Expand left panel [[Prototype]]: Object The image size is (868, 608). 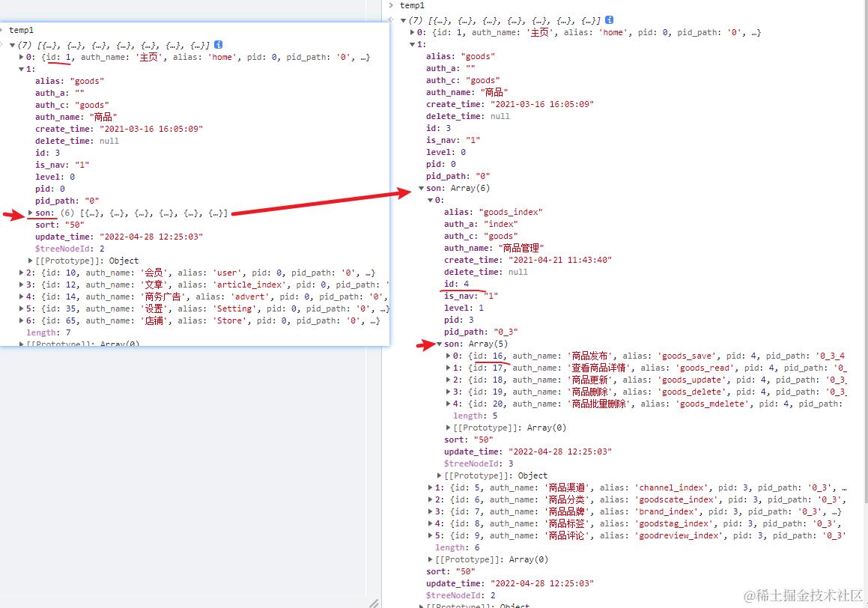(x=31, y=261)
